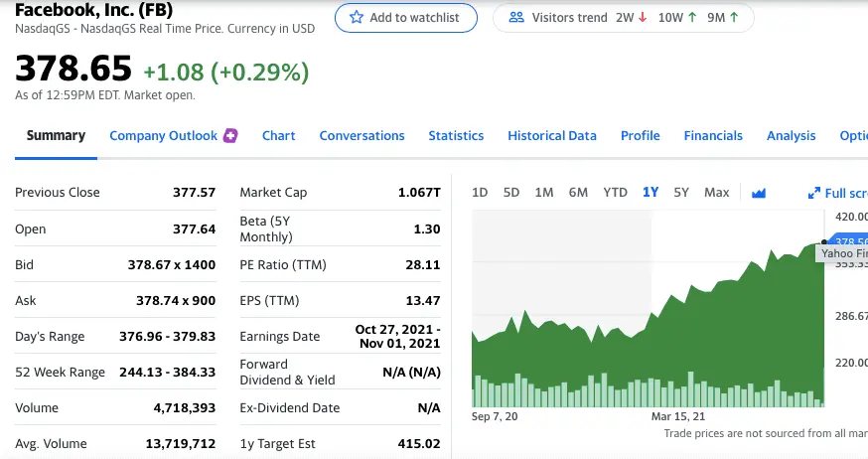Open the Summary tab
Screen dimensions: 868x459
56,136
